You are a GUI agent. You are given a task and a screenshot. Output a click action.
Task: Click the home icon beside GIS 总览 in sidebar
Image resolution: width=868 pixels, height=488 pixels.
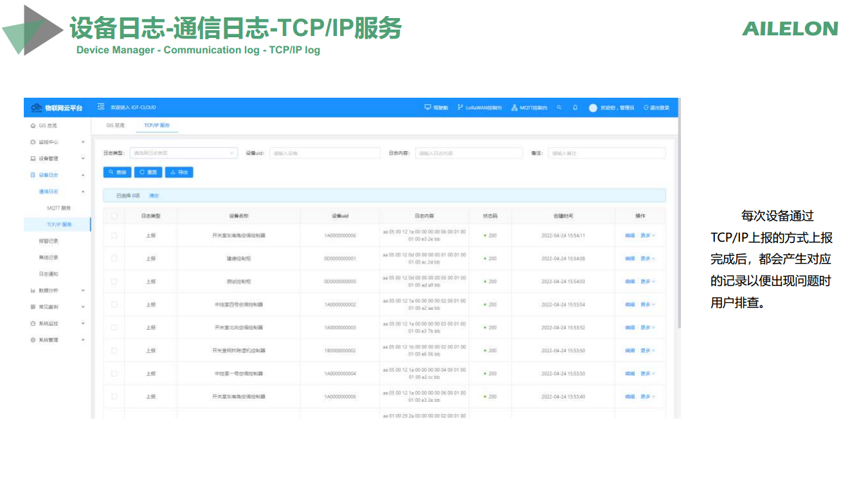point(33,125)
